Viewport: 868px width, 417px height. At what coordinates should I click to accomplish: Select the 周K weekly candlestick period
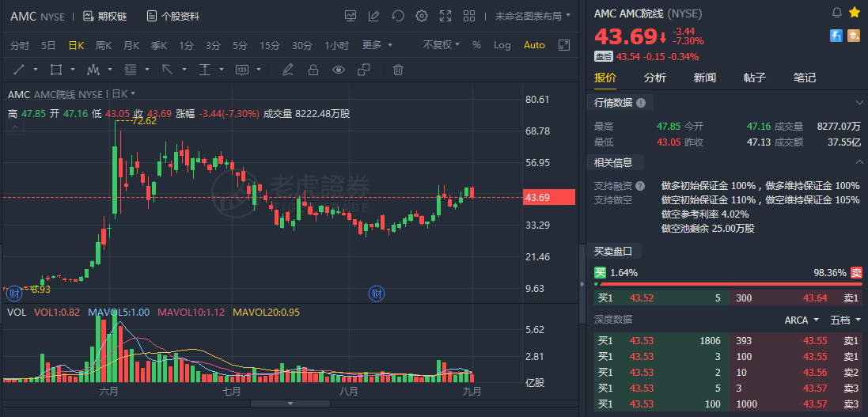pyautogui.click(x=104, y=45)
